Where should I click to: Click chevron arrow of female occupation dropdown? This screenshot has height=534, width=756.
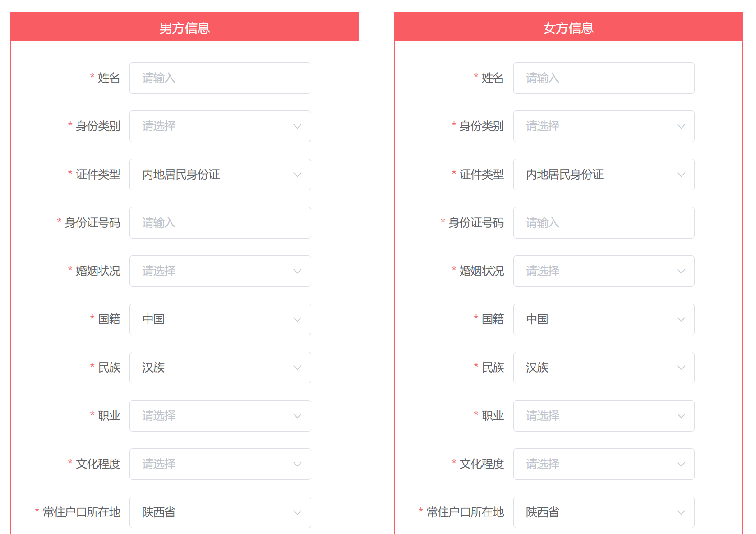pyautogui.click(x=681, y=416)
